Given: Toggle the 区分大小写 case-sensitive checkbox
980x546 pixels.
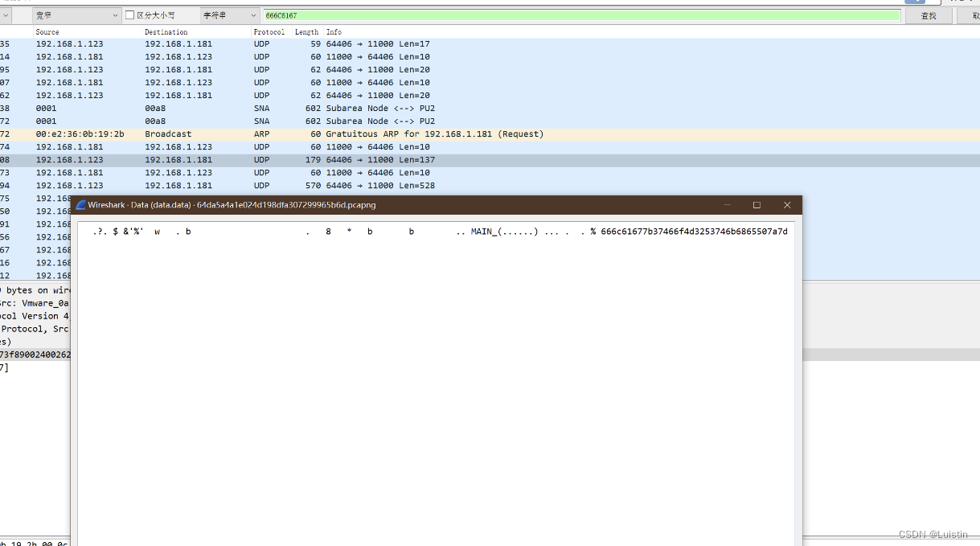Looking at the screenshot, I should pos(129,14).
